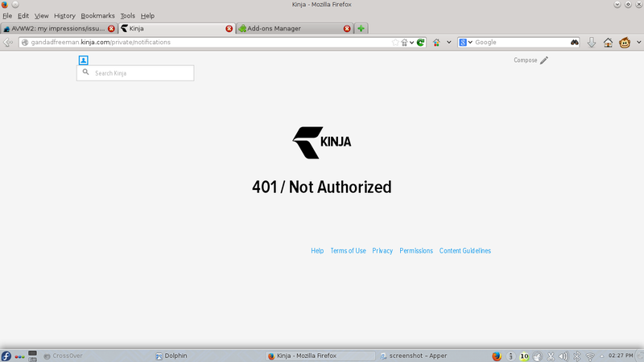This screenshot has width=644, height=362.
Task: Close the Kinja tab
Action: pyautogui.click(x=229, y=28)
